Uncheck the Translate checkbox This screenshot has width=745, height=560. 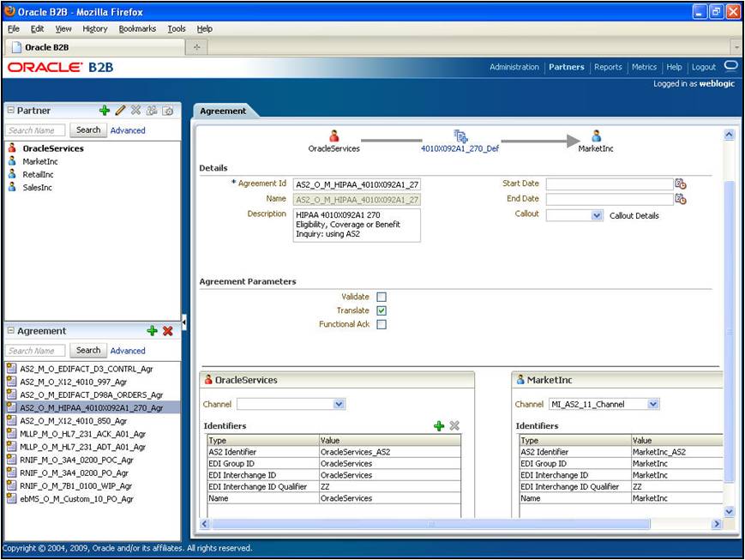pos(382,310)
